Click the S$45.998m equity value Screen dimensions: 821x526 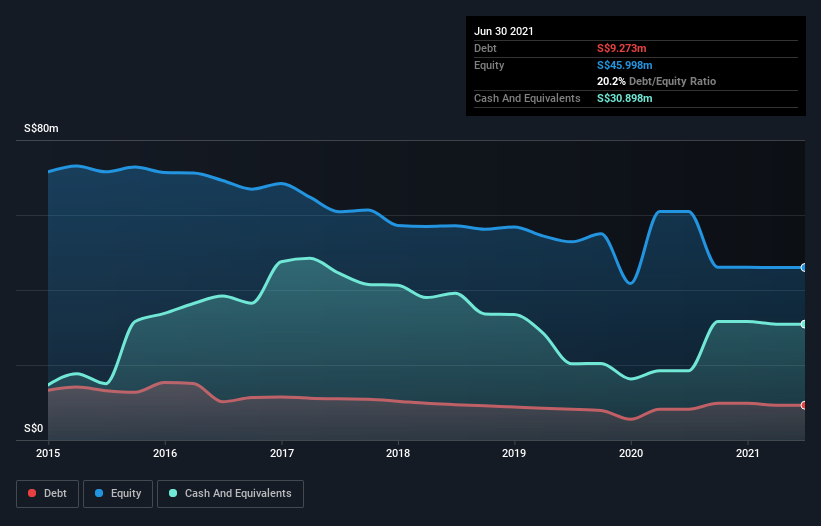pyautogui.click(x=625, y=65)
